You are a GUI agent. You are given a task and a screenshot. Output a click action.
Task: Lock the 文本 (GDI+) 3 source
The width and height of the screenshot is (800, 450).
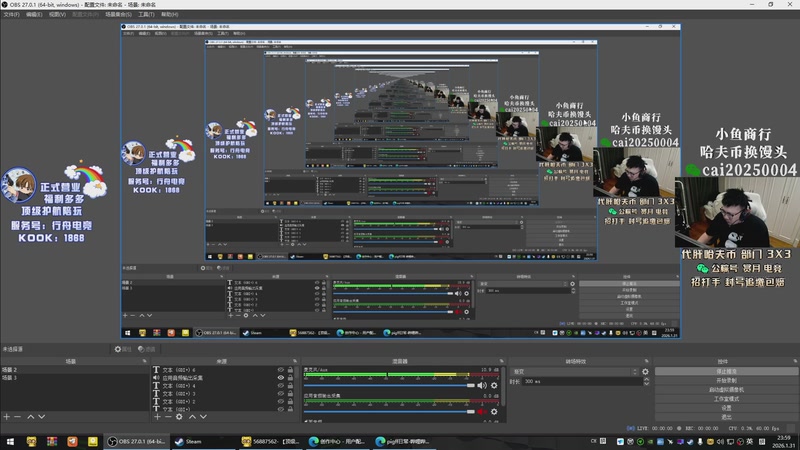tap(290, 393)
